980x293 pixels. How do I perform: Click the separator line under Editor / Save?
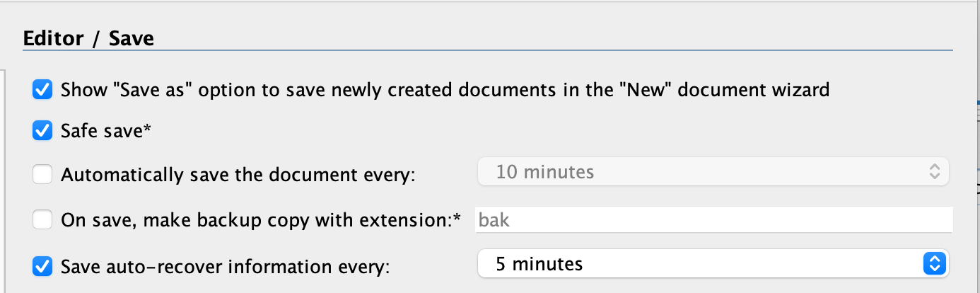(x=488, y=50)
